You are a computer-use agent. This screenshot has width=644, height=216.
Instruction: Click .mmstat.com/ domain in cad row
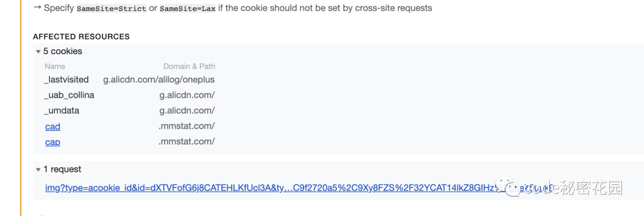[x=187, y=126]
